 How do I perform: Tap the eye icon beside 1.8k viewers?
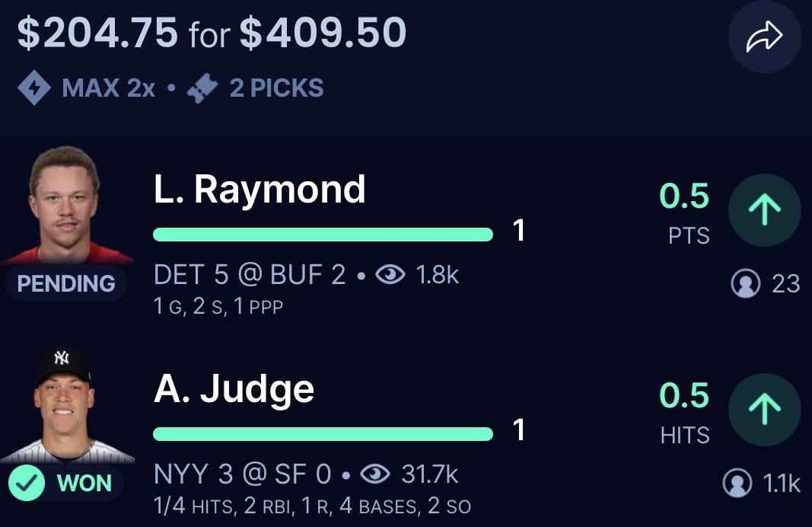[x=390, y=275]
